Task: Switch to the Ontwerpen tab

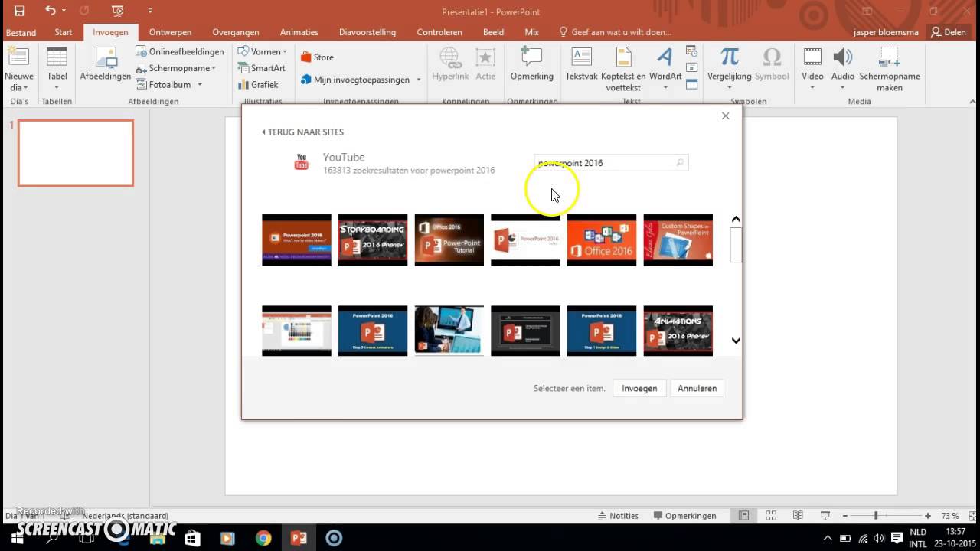Action: click(x=170, y=32)
